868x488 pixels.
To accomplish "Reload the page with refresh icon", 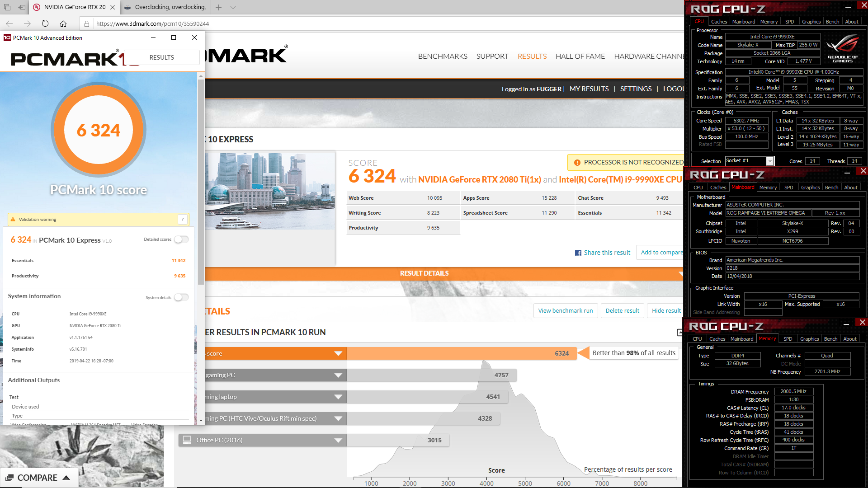I will click(45, 23).
